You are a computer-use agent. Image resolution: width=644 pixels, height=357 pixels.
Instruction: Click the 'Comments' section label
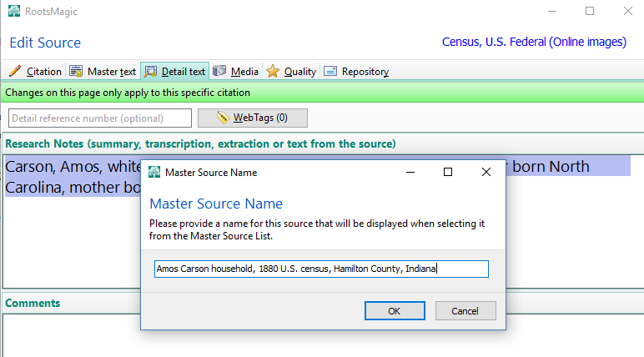[33, 303]
